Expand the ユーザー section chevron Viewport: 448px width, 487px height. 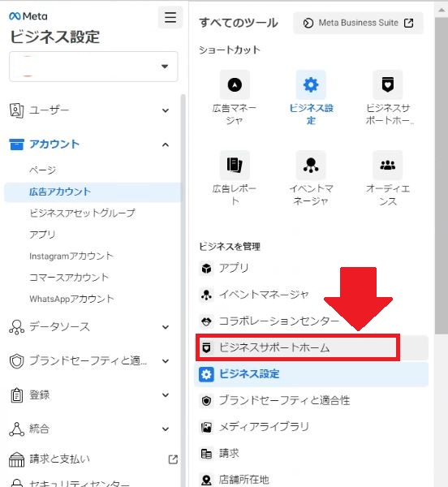point(166,110)
